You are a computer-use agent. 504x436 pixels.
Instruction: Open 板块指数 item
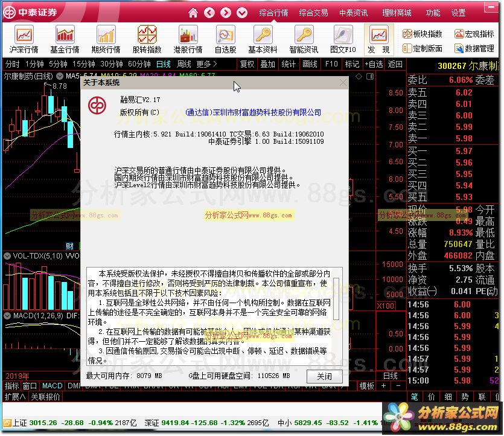(423, 34)
